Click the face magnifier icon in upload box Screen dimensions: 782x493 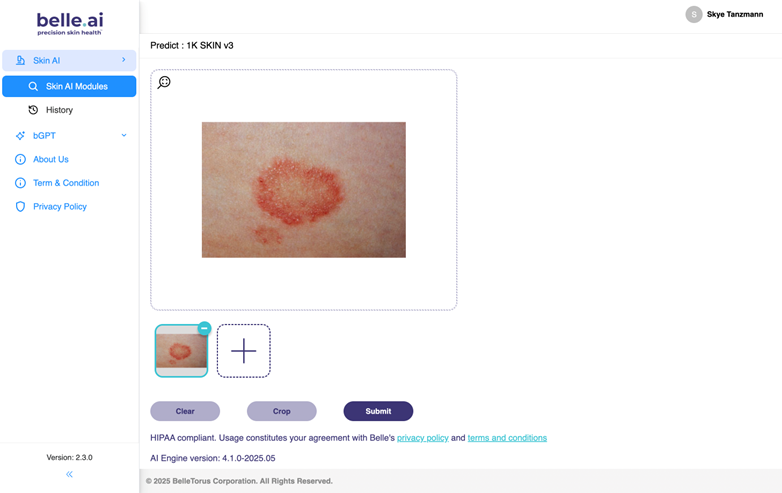[164, 82]
